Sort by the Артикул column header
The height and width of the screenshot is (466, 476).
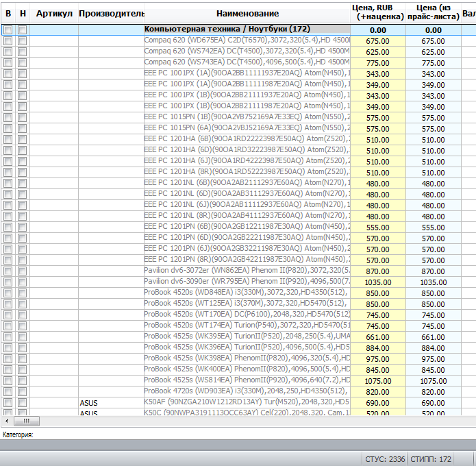pyautogui.click(x=54, y=14)
